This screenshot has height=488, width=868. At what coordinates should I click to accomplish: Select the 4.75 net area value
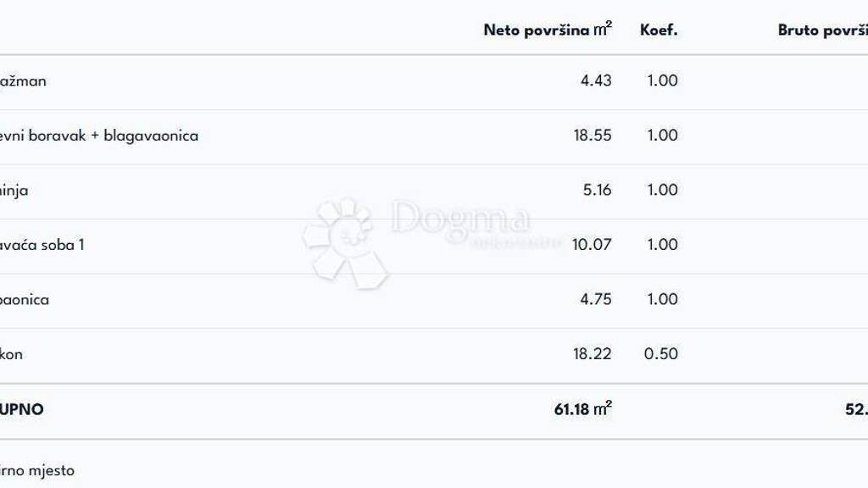pos(596,299)
